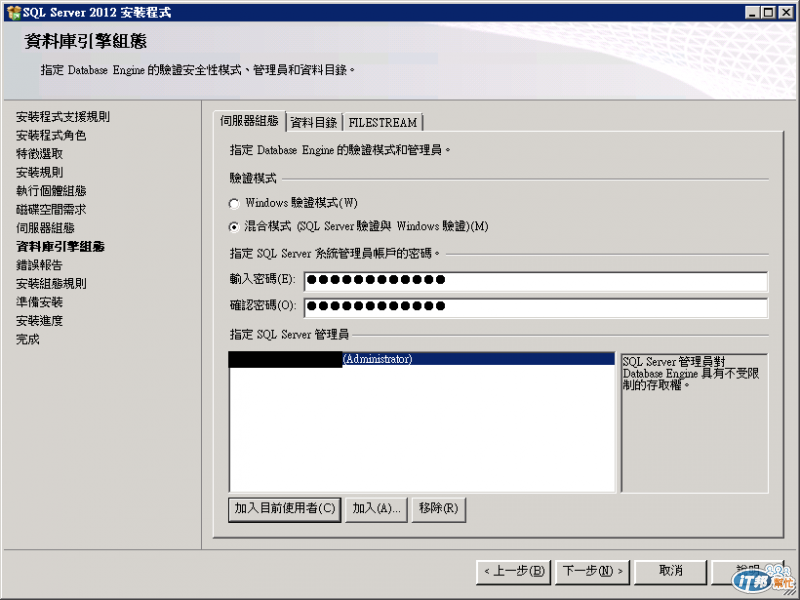
Task: Click the 確認密碼 password field
Action: point(536,308)
